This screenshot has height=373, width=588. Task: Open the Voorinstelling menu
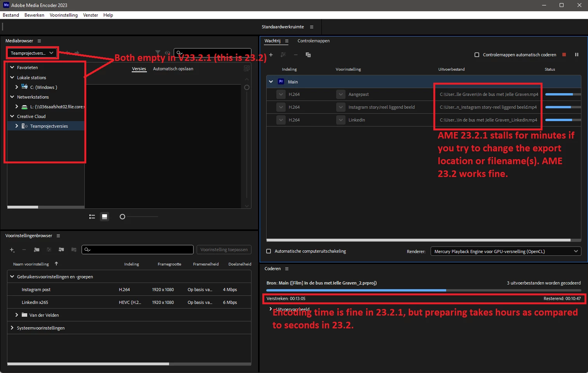64,15
